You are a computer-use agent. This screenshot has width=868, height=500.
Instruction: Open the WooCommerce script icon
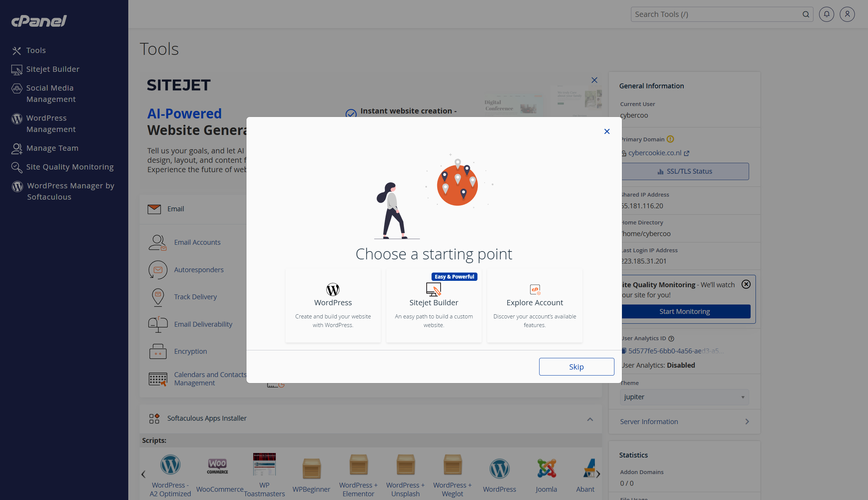217,466
